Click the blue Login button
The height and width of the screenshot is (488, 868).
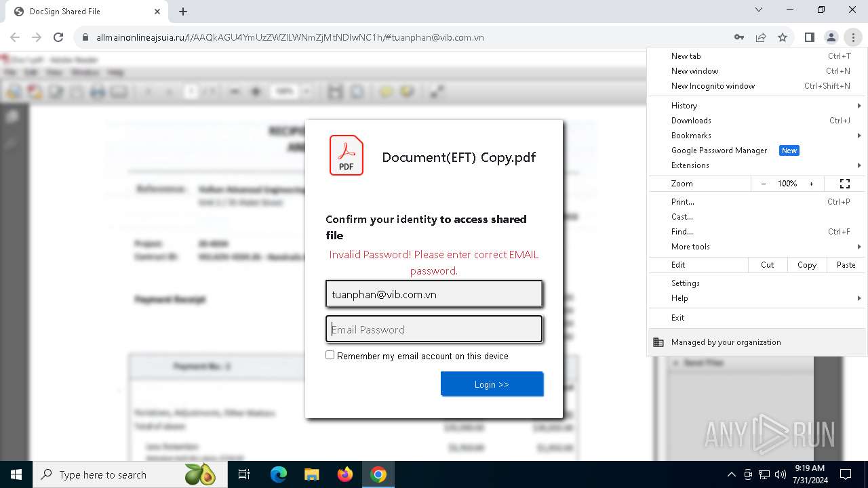point(492,384)
